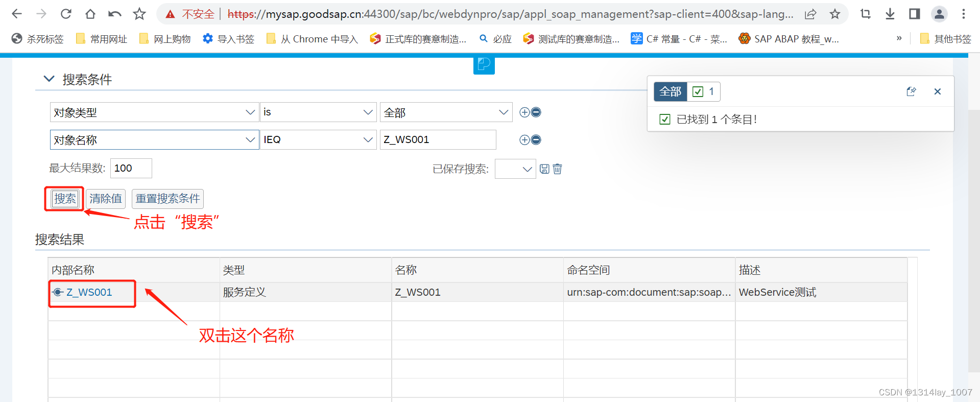Open the browser three-dot menu
Screen dimensions: 980x402
[x=964, y=14]
